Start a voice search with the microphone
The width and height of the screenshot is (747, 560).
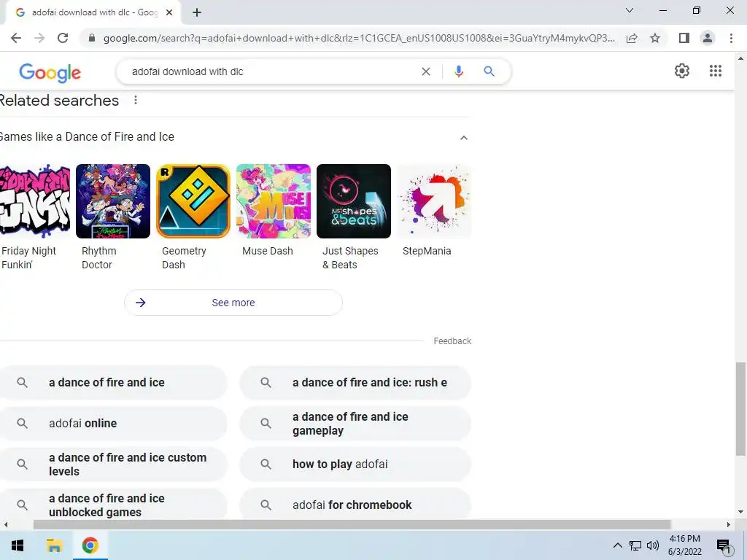pos(458,71)
